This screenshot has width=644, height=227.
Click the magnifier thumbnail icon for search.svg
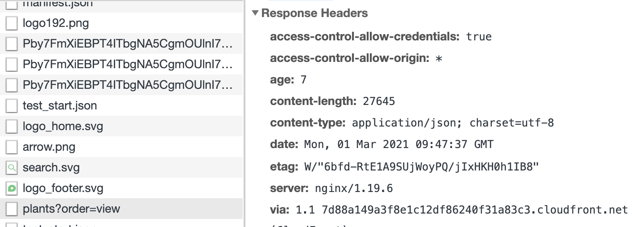pos(11,168)
